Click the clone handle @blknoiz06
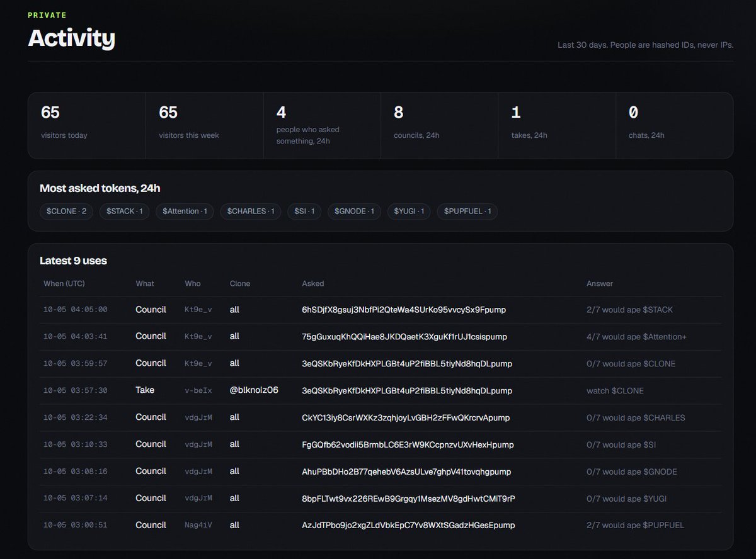 pos(254,390)
